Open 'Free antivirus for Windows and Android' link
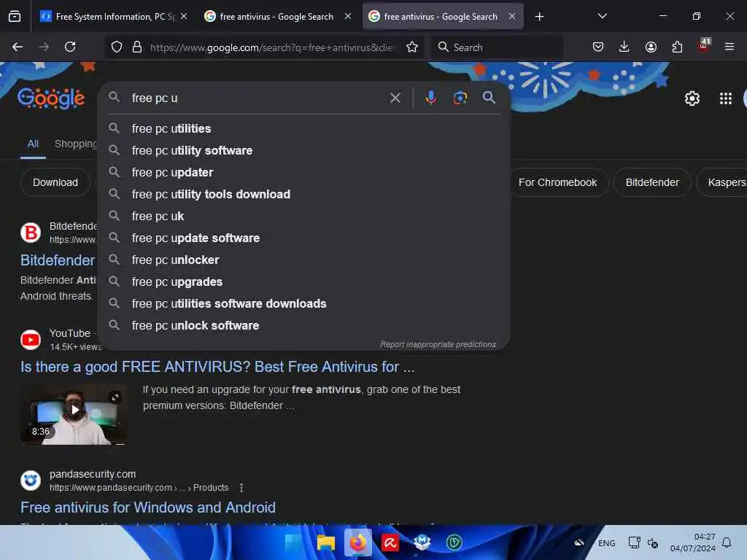The image size is (747, 560). pyautogui.click(x=147, y=507)
